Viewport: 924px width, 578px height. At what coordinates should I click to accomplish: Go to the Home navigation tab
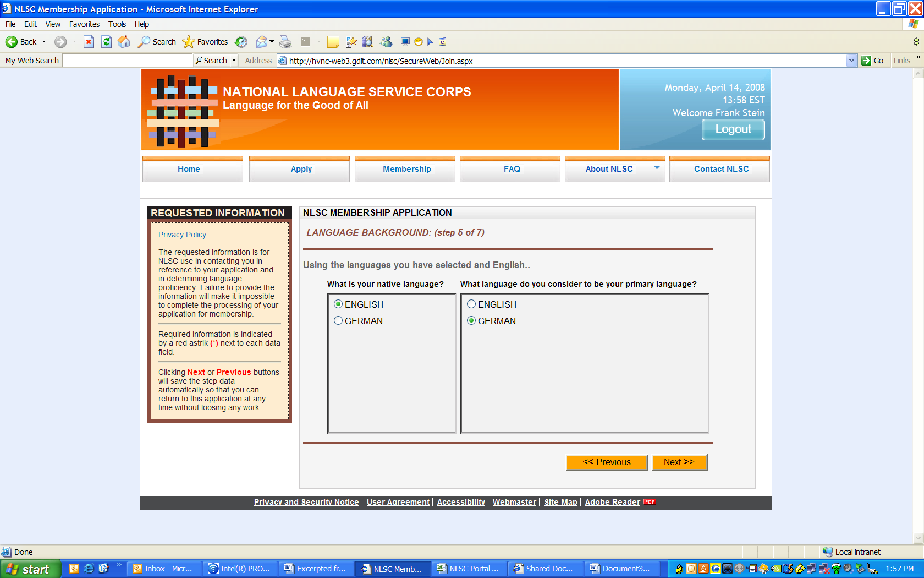193,169
